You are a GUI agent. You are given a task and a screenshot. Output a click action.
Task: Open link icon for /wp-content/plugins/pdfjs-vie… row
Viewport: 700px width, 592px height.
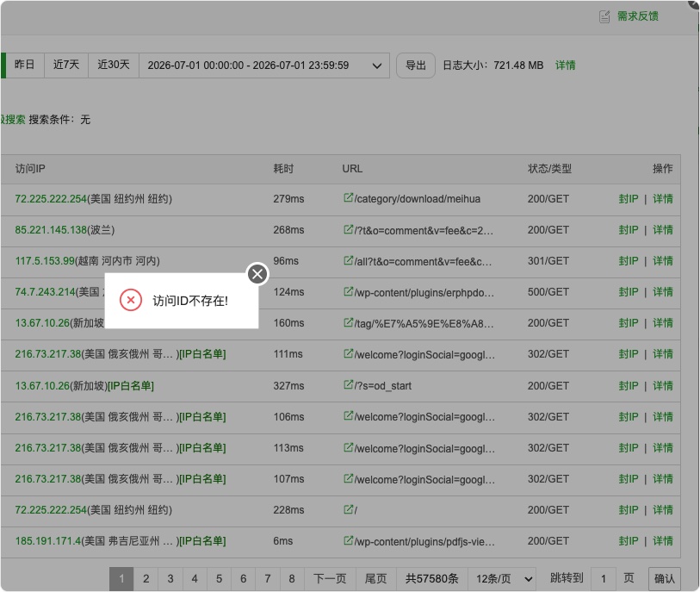[x=348, y=540]
